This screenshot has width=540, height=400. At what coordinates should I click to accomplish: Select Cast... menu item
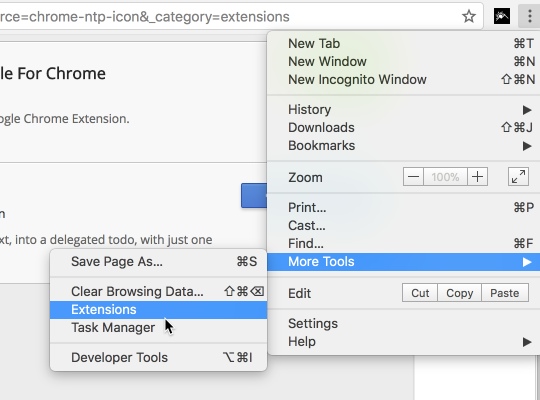404,226
